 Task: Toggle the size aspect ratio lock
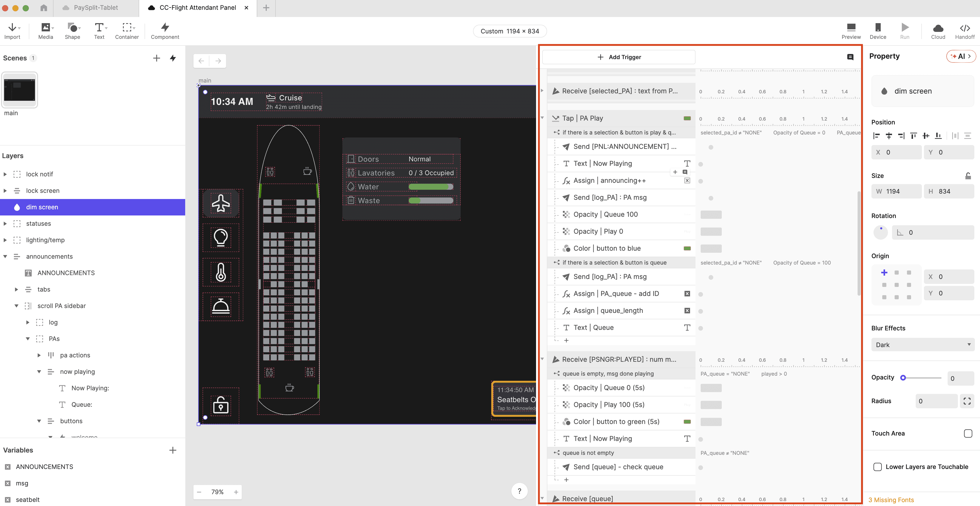[968, 176]
